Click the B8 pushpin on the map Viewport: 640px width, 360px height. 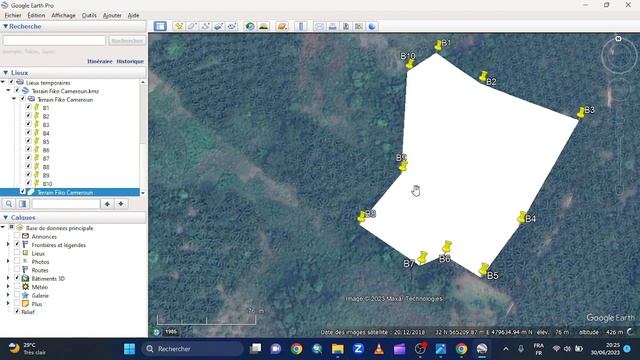coord(362,216)
